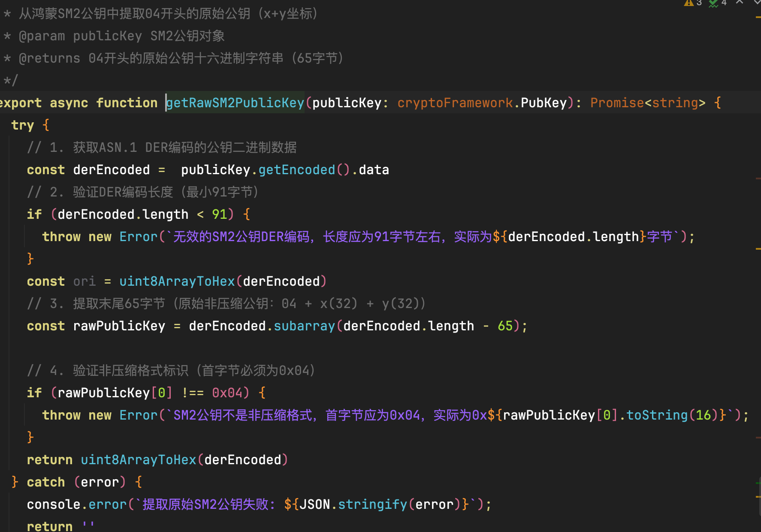Click the toString method call
Image resolution: width=761 pixels, height=532 pixels.
coord(657,415)
